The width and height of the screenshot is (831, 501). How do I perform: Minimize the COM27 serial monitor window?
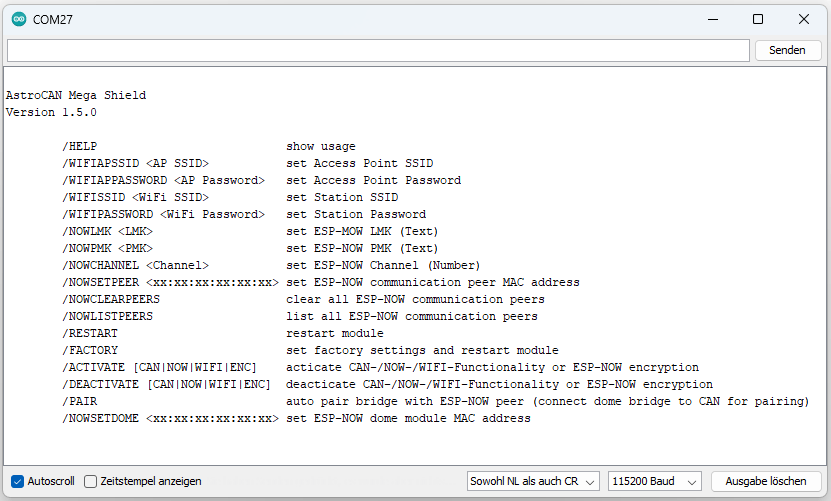pyautogui.click(x=713, y=20)
